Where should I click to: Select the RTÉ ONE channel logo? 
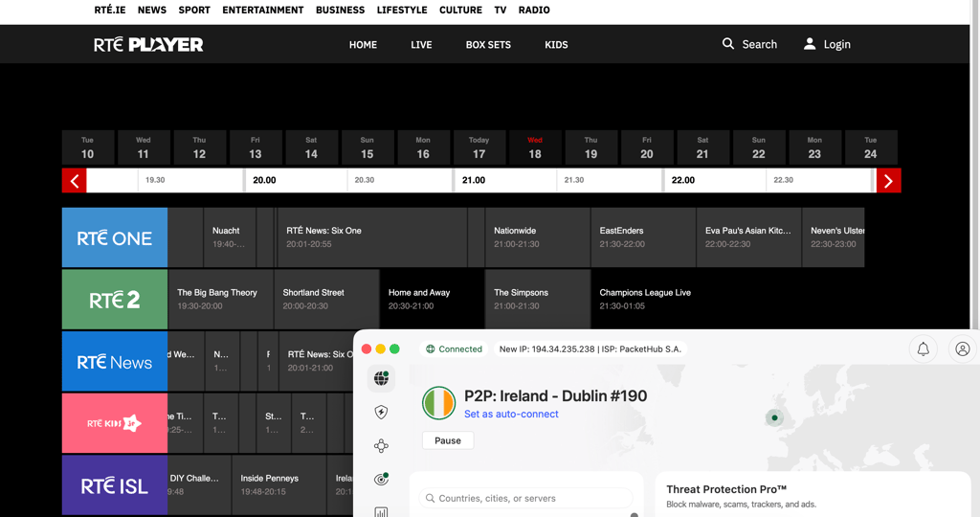click(115, 237)
